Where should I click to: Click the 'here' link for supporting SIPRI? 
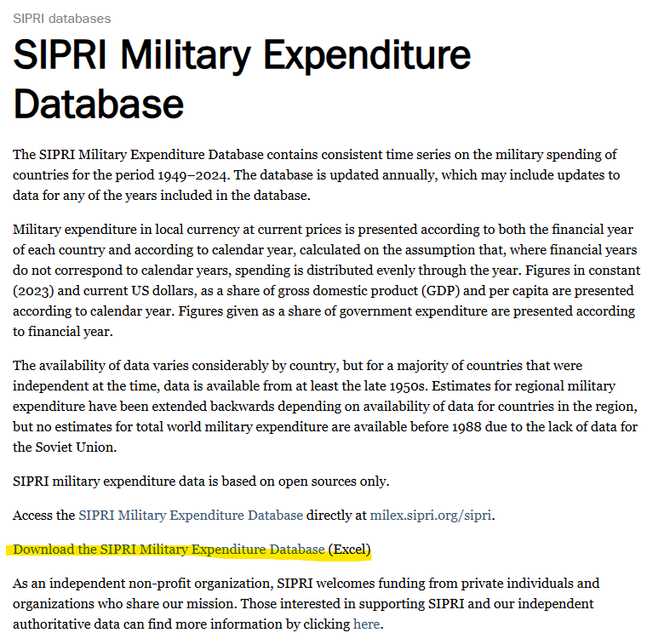point(367,624)
